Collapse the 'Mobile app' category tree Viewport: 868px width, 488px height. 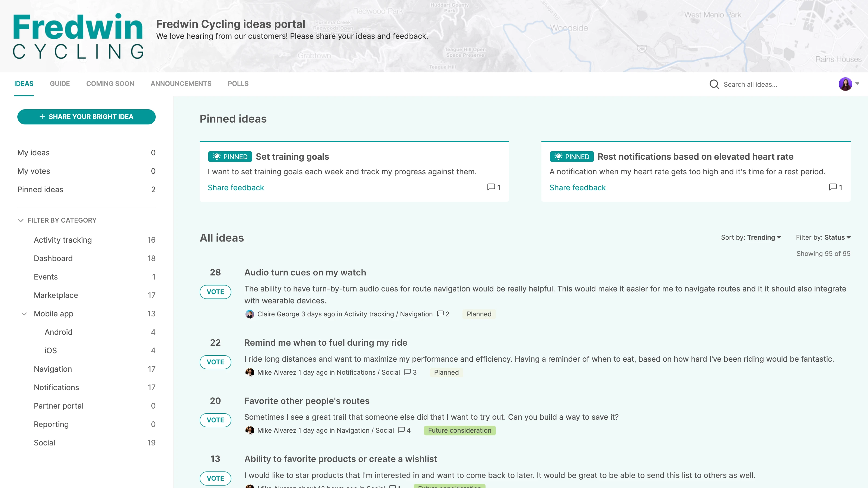[x=24, y=314]
